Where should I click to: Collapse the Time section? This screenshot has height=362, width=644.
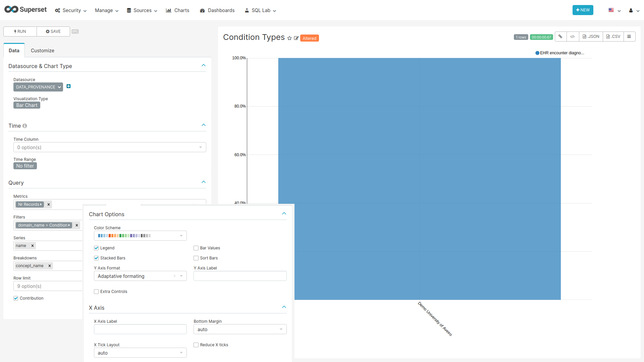point(204,125)
